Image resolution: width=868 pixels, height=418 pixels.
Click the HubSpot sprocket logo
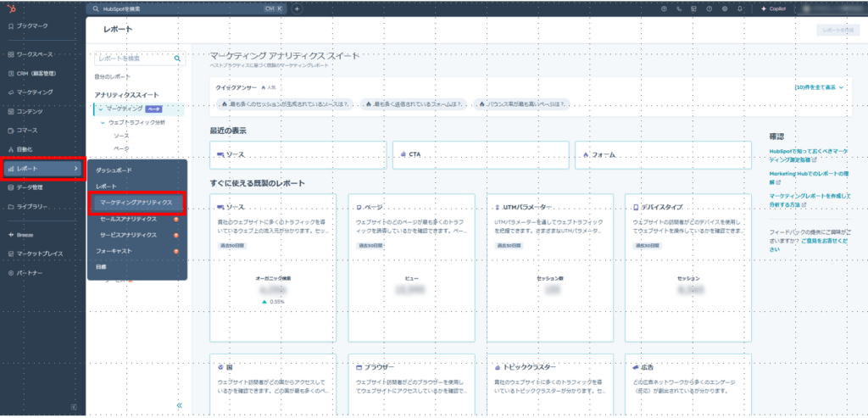(x=12, y=8)
